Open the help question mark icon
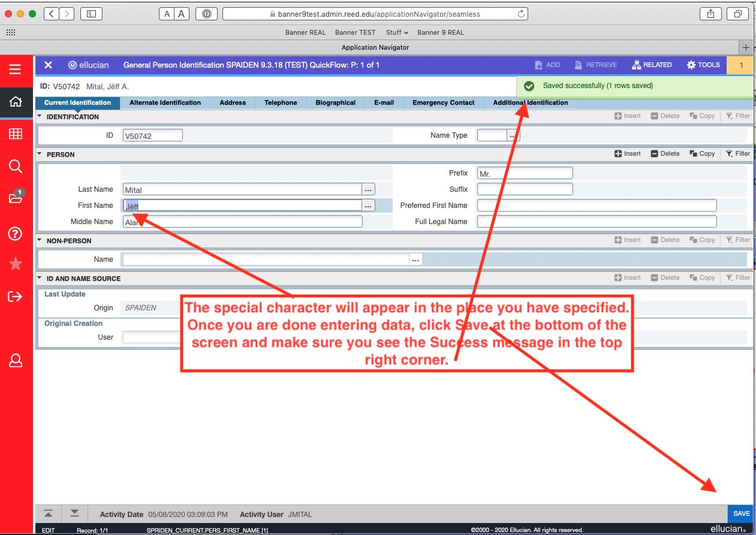Image resolution: width=756 pixels, height=535 pixels. point(16,233)
